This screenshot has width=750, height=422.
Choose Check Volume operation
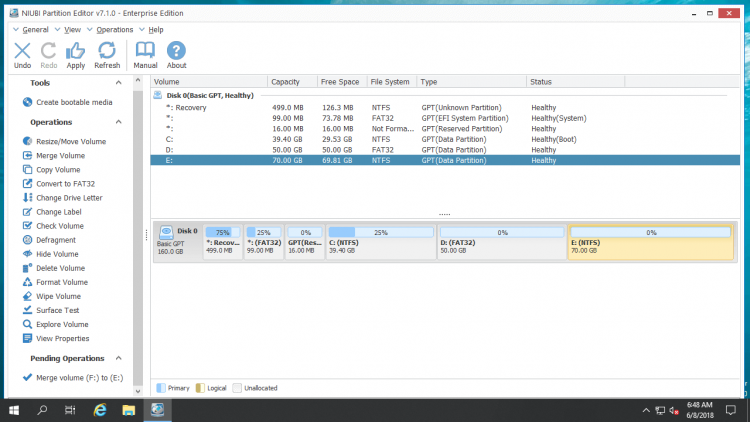53,226
